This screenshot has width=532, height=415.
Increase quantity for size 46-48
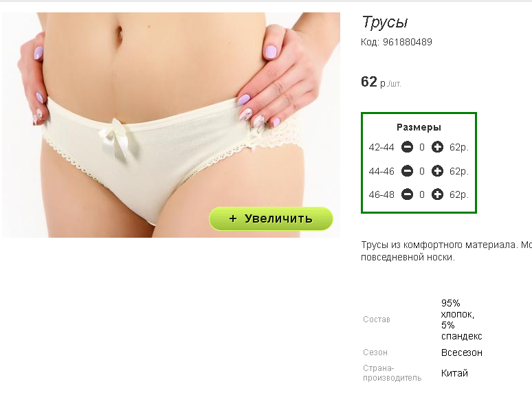pyautogui.click(x=437, y=194)
